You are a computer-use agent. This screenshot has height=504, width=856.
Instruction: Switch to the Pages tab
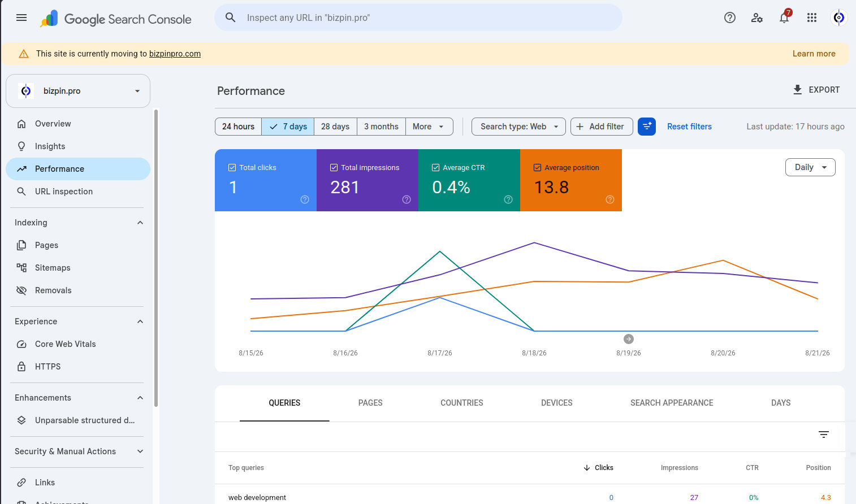click(370, 403)
